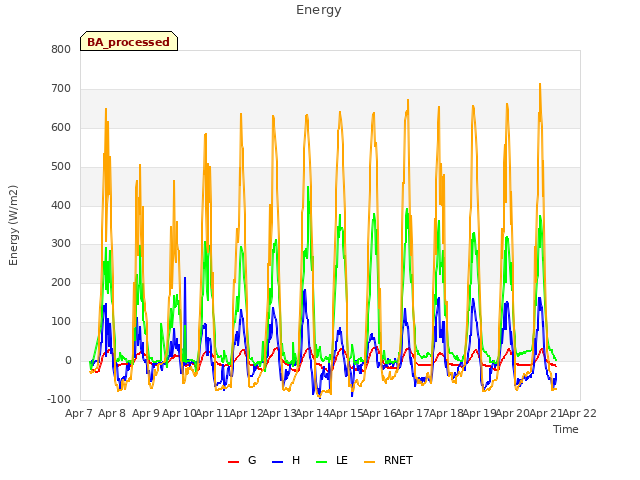Click the Apr 9 x-axis date label
The width and height of the screenshot is (640, 480).
pyautogui.click(x=146, y=413)
